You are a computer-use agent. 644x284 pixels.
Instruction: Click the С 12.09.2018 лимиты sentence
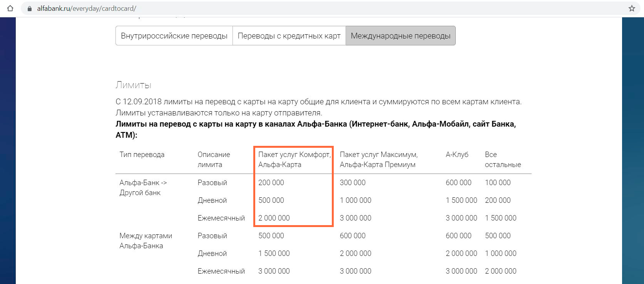(x=319, y=102)
